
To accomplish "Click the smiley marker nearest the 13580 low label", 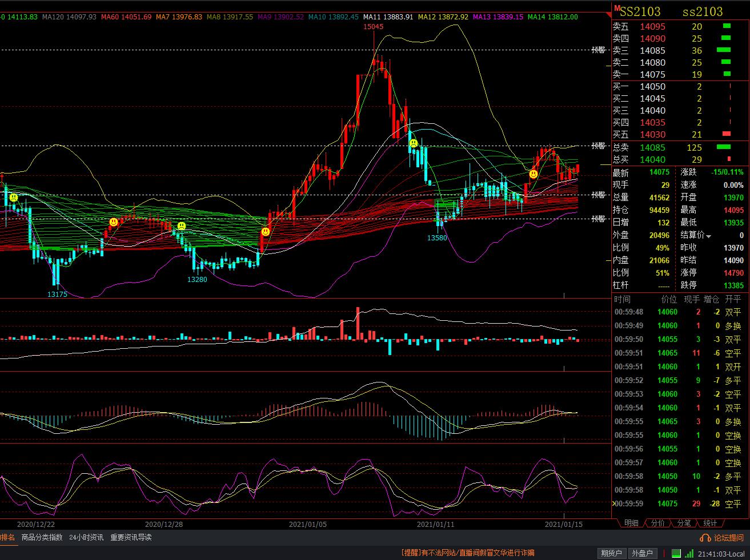I will (x=413, y=143).
